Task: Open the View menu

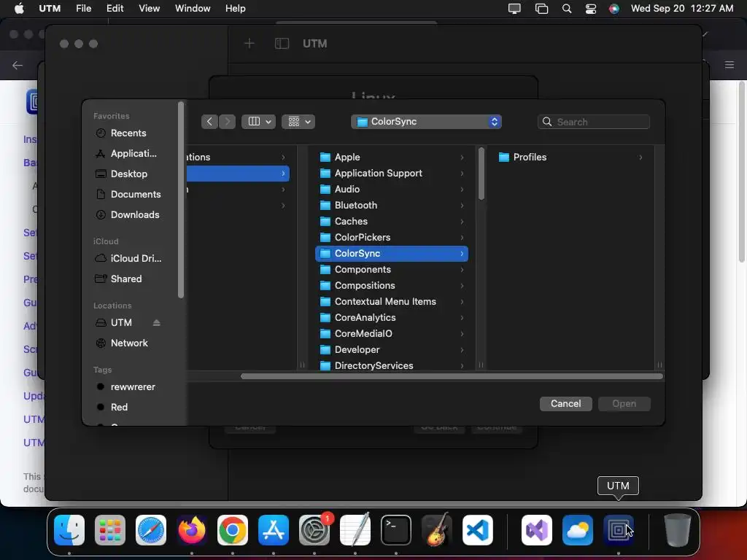Action: tap(149, 9)
